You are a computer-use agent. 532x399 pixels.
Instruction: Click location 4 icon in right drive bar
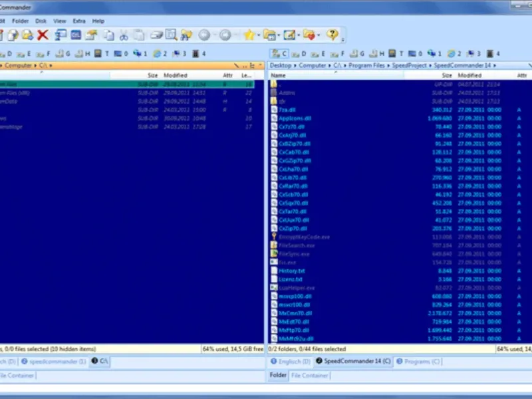(493, 54)
